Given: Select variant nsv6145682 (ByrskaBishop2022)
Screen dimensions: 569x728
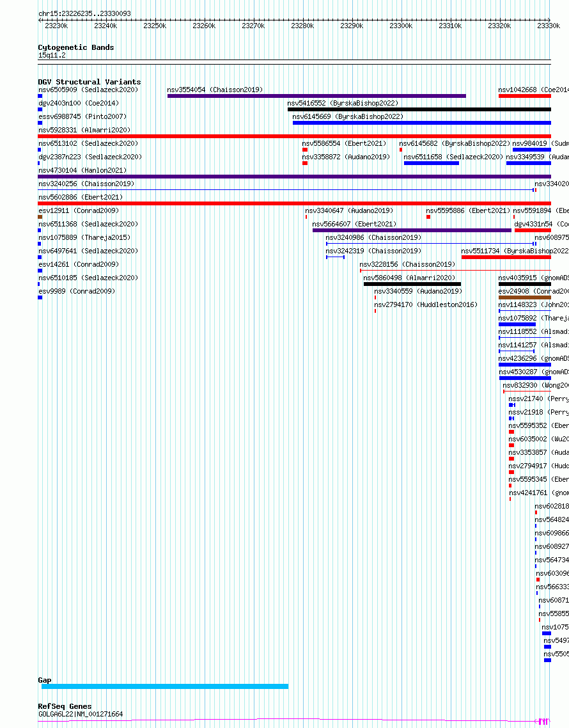Looking at the screenshot, I should pyautogui.click(x=455, y=143).
